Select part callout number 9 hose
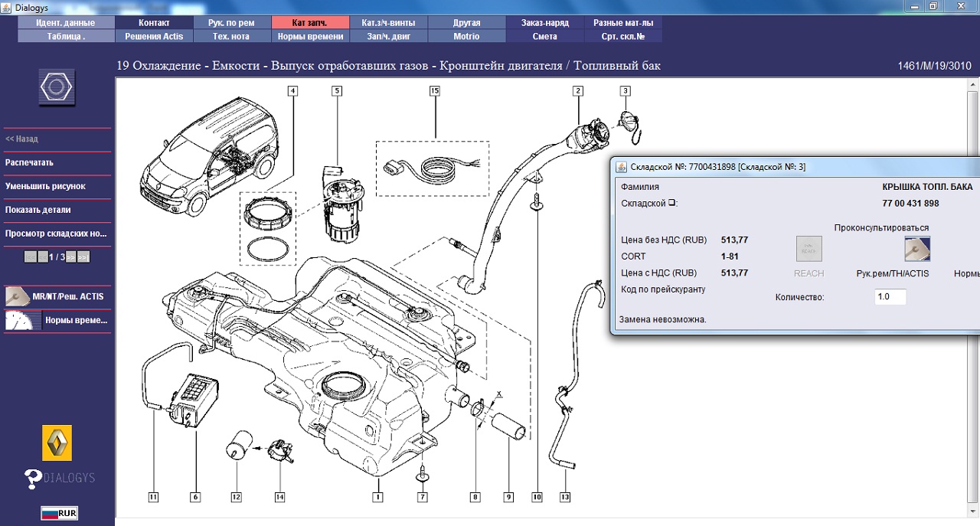 pyautogui.click(x=508, y=497)
